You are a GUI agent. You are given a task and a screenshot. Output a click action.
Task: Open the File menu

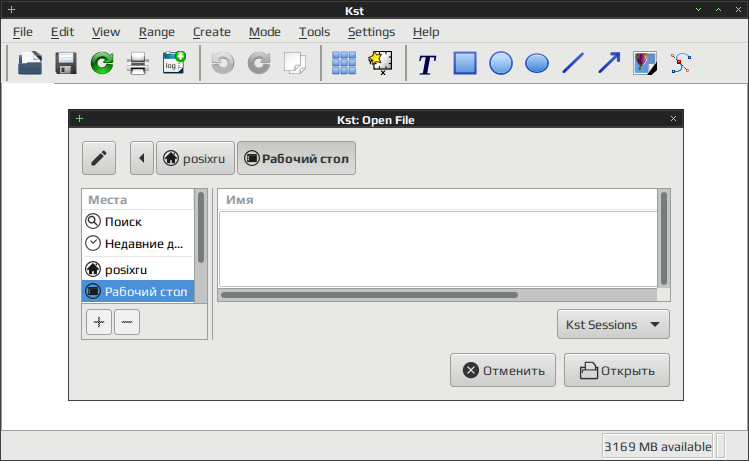22,32
